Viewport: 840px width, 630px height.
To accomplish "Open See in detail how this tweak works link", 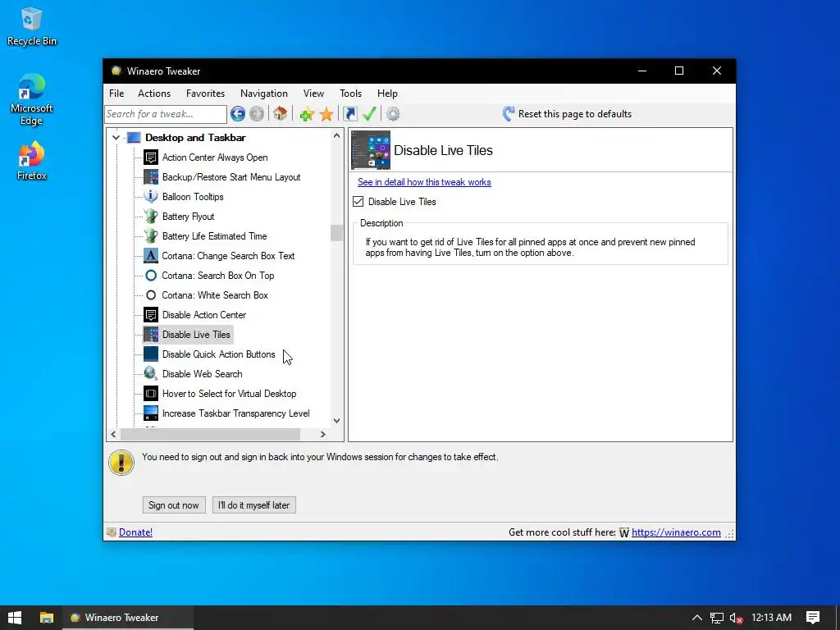I will coord(424,182).
